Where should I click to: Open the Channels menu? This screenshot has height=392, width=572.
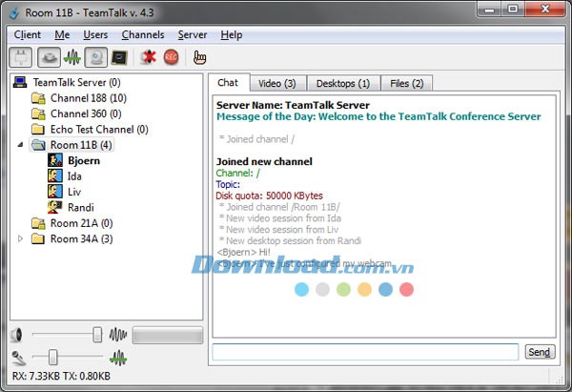(143, 34)
